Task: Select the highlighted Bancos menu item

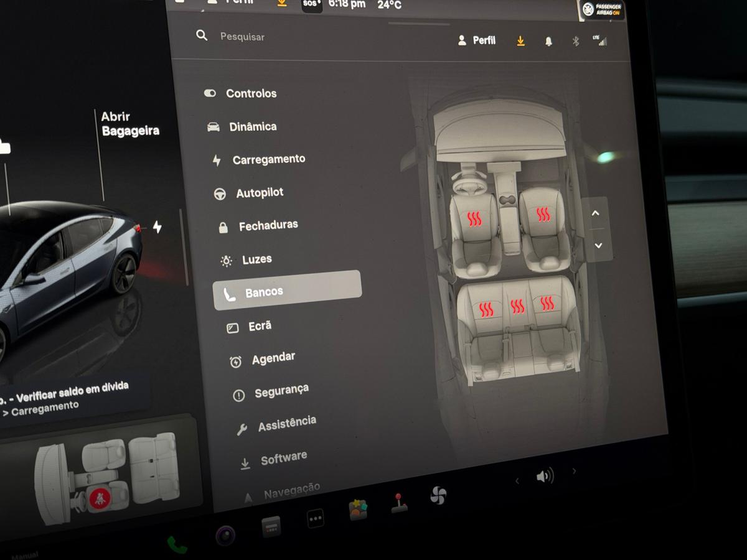Action: click(x=287, y=290)
